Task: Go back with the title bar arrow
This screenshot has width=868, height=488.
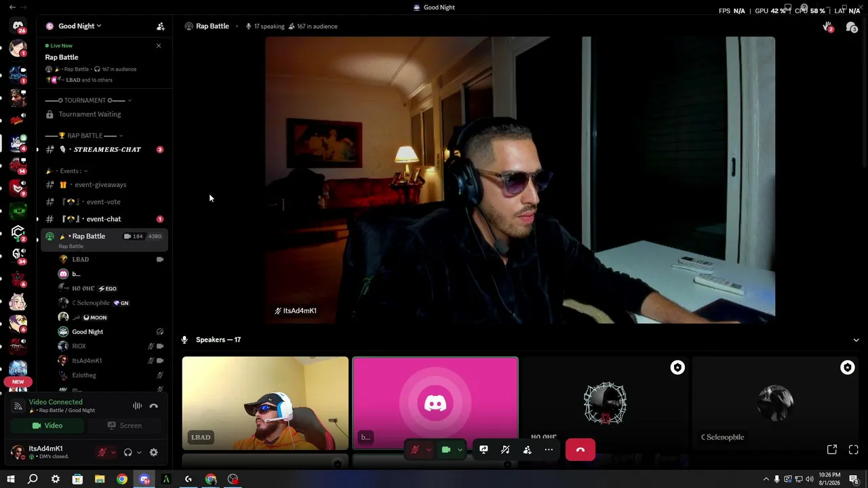Action: coord(12,7)
